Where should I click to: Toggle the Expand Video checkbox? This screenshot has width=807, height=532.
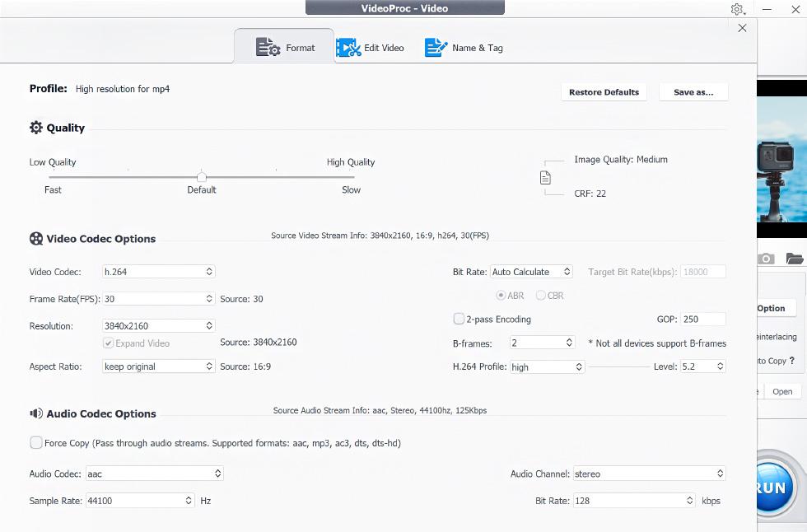(108, 343)
